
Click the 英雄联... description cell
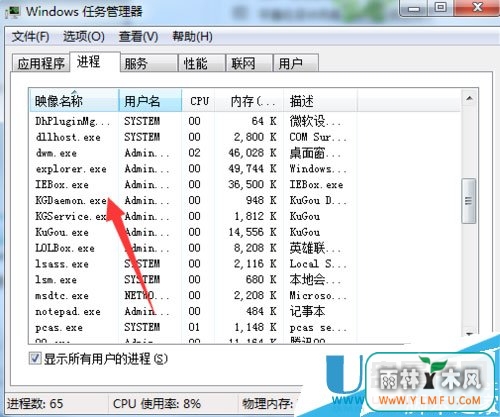[x=315, y=248]
